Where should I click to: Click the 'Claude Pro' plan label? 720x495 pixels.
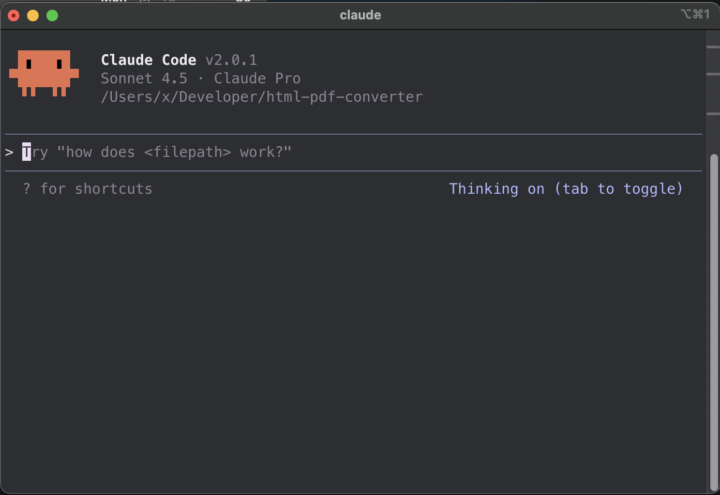[257, 78]
